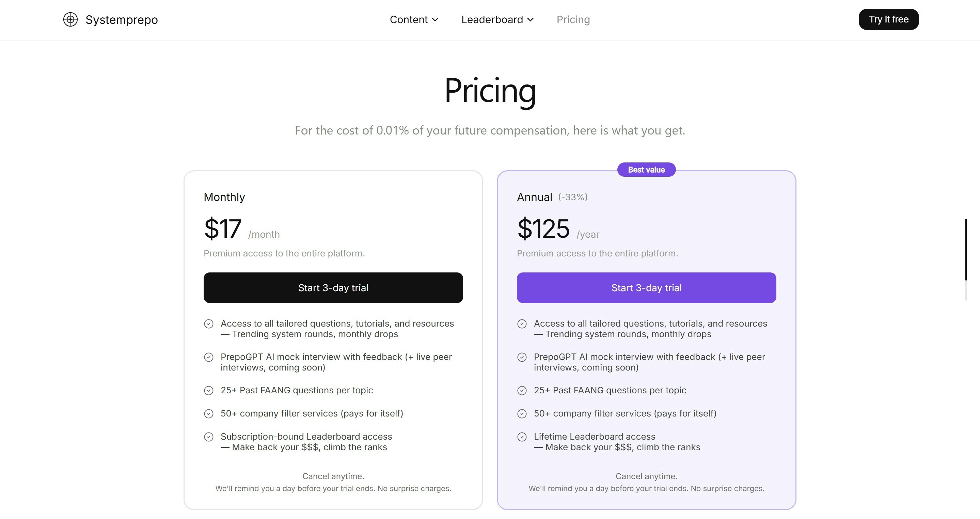The image size is (980, 519).
Task: Click checkmark icon beside Annual tailored questions feature
Action: point(522,324)
